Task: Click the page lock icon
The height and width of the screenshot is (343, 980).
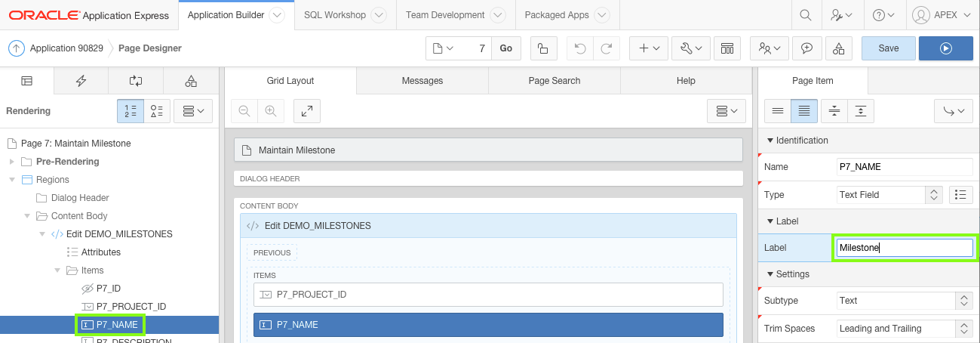Action: tap(542, 48)
